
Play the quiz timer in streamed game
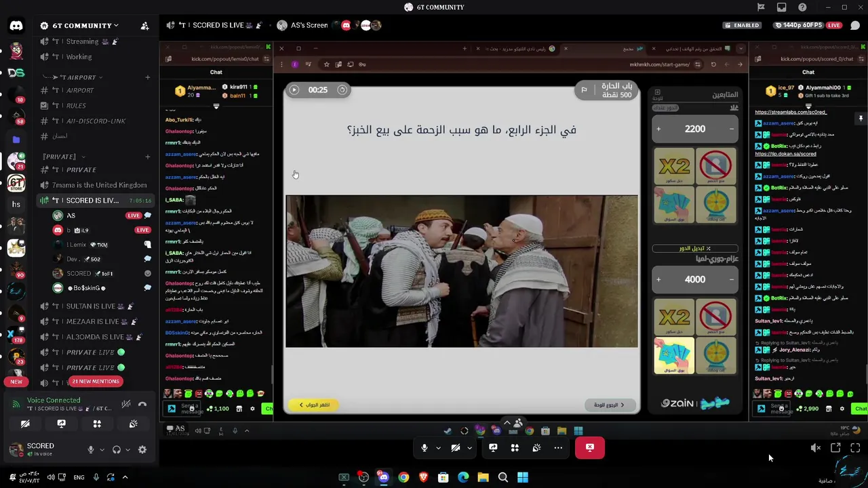pyautogui.click(x=294, y=89)
